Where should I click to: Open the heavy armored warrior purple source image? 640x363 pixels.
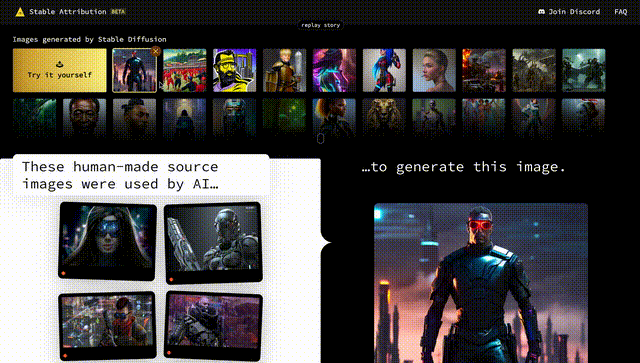(x=213, y=325)
